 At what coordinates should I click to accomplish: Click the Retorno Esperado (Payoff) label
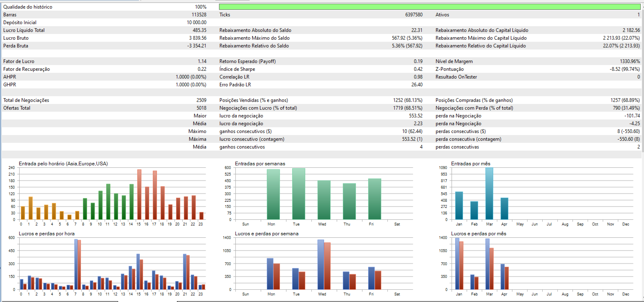[248, 61]
